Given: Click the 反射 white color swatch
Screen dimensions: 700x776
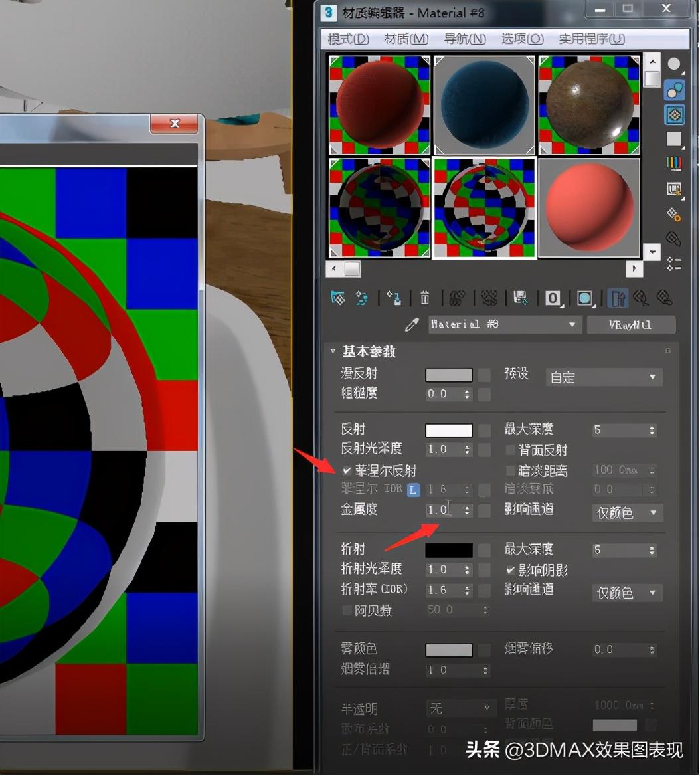Looking at the screenshot, I should [x=449, y=430].
